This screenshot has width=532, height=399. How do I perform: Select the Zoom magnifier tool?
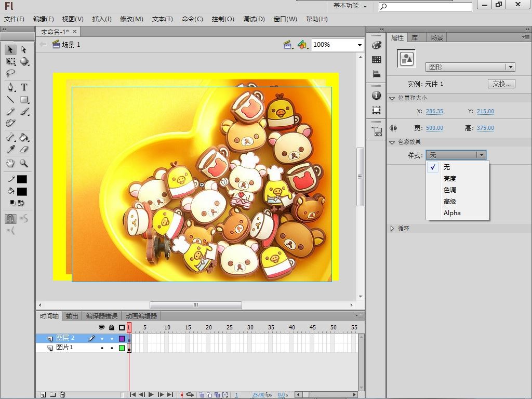24,163
